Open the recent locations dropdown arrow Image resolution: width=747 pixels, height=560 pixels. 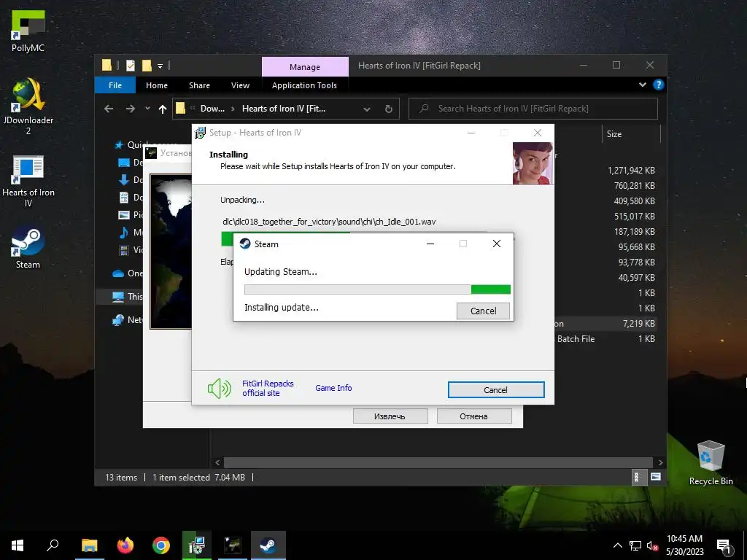[x=147, y=109]
